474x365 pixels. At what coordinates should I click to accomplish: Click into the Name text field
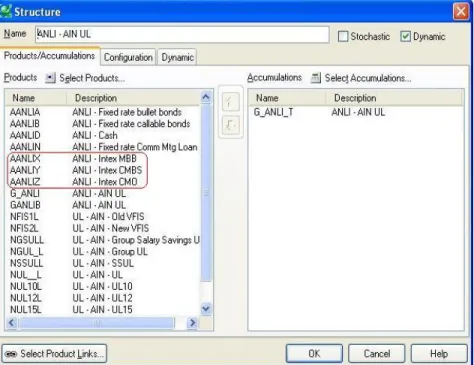[182, 34]
